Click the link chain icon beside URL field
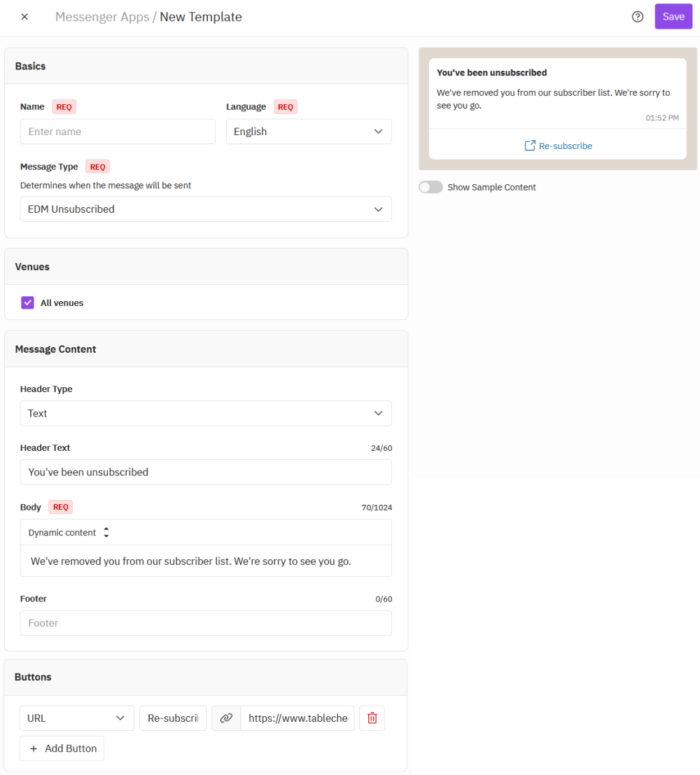The width and height of the screenshot is (700, 775). click(226, 718)
